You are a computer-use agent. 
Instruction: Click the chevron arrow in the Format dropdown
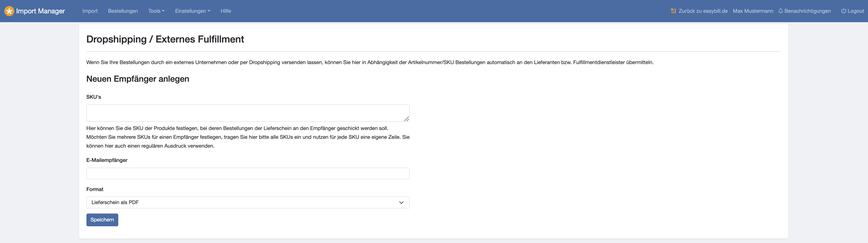click(401, 203)
